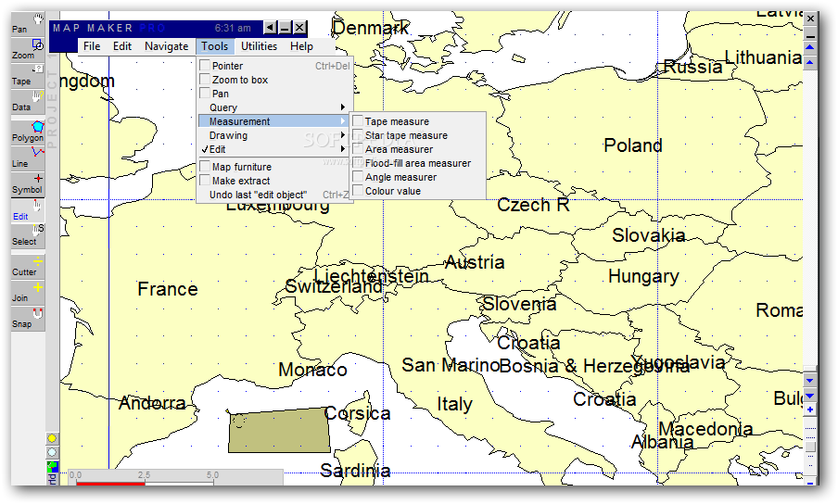Click the Edit tool in left toolbar

28,210
